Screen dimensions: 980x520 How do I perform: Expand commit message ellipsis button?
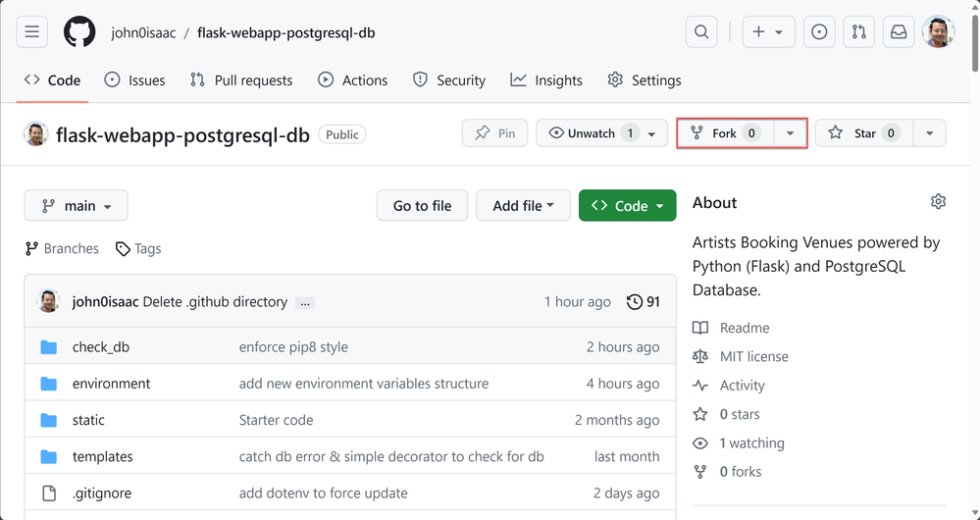[305, 302]
